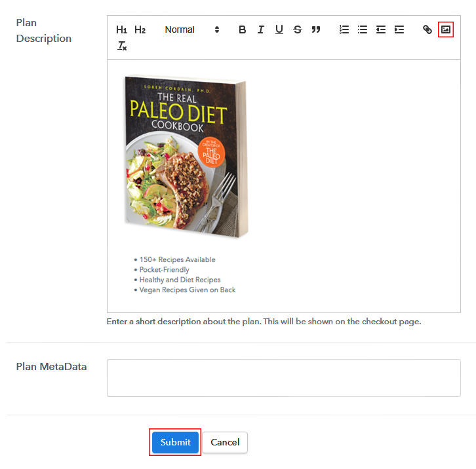The height and width of the screenshot is (469, 476).
Task: Select the Paleo Diet Cookbook image
Action: pos(186,156)
